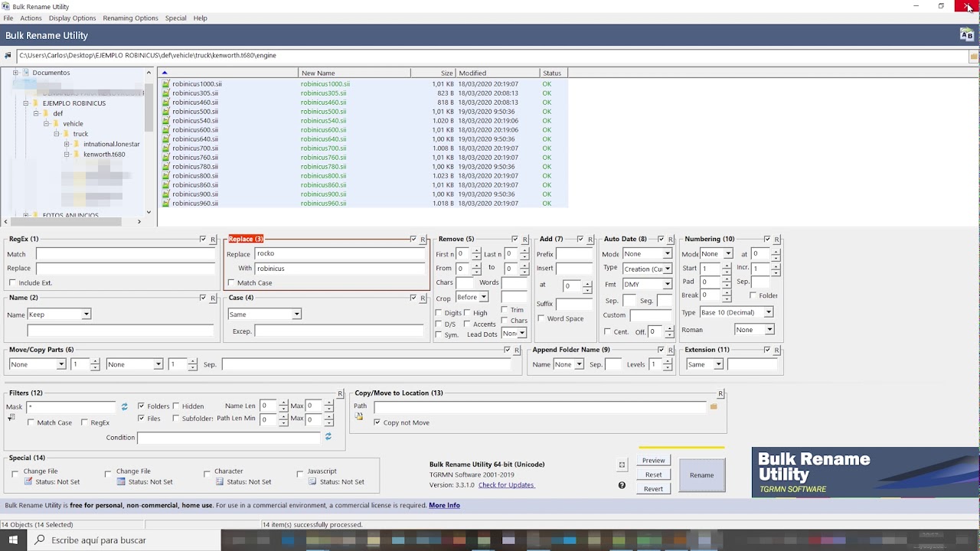Open the Actions menu
980x551 pixels.
(x=31, y=18)
